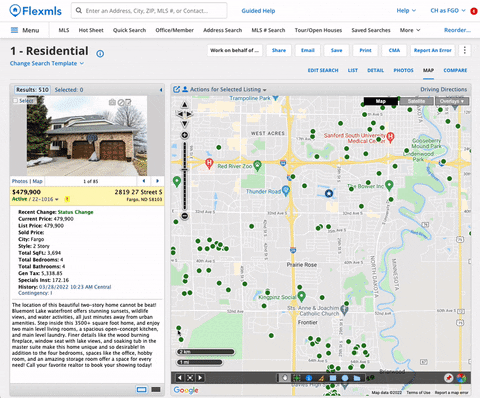Switch to the PHOTOS tab
This screenshot has width=480, height=398.
point(403,70)
